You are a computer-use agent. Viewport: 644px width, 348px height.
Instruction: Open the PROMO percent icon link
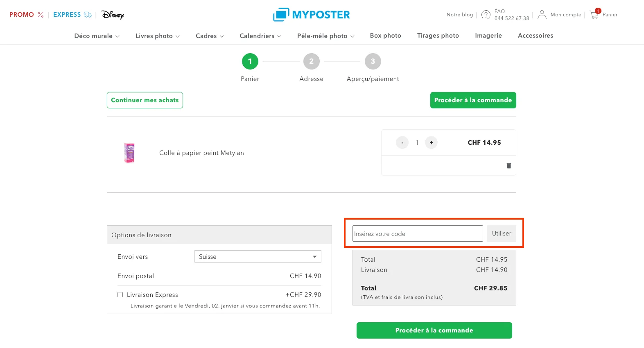(41, 15)
